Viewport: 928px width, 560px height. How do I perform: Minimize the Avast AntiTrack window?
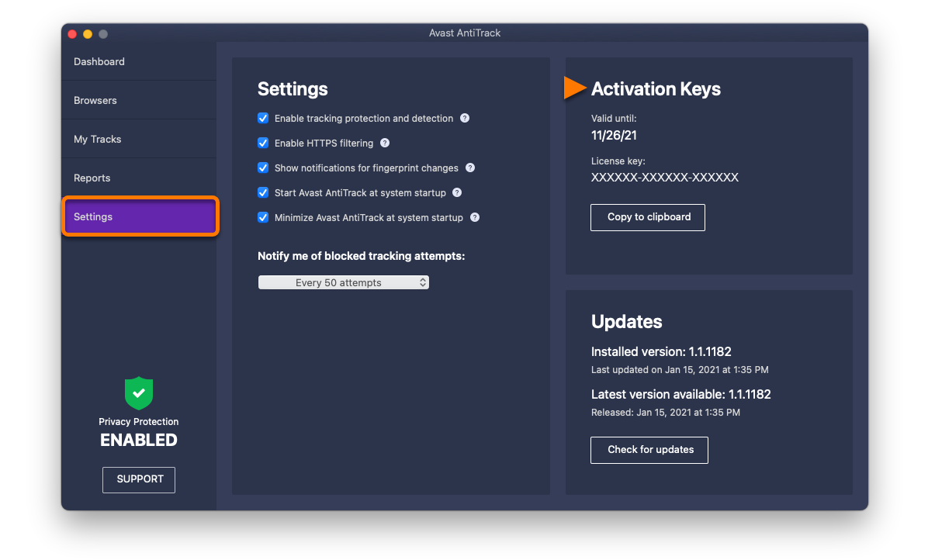click(88, 34)
